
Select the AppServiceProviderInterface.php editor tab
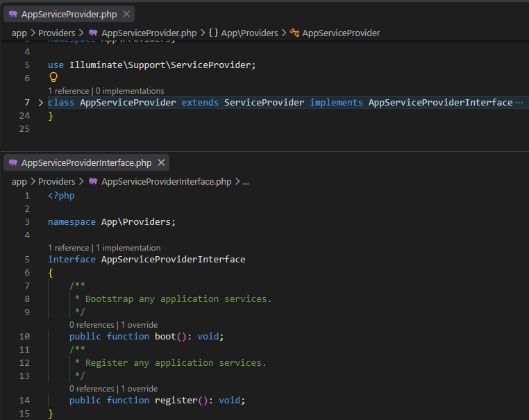tap(86, 162)
